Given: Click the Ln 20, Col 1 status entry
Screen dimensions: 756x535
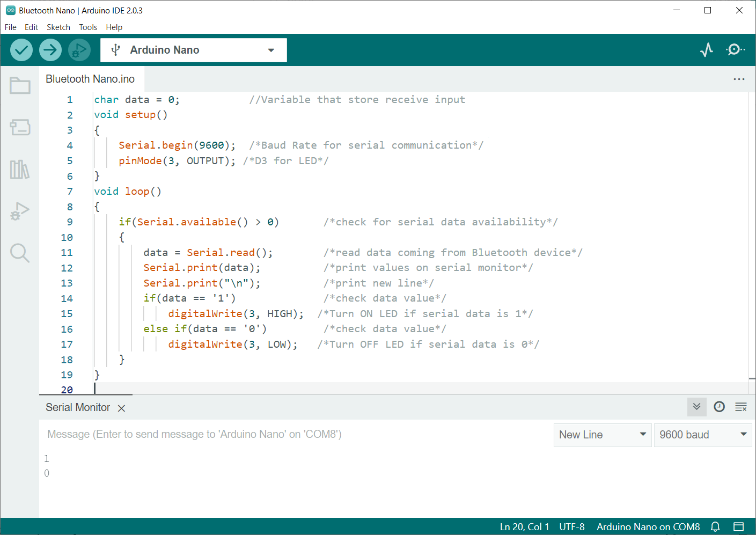Looking at the screenshot, I should (x=524, y=527).
